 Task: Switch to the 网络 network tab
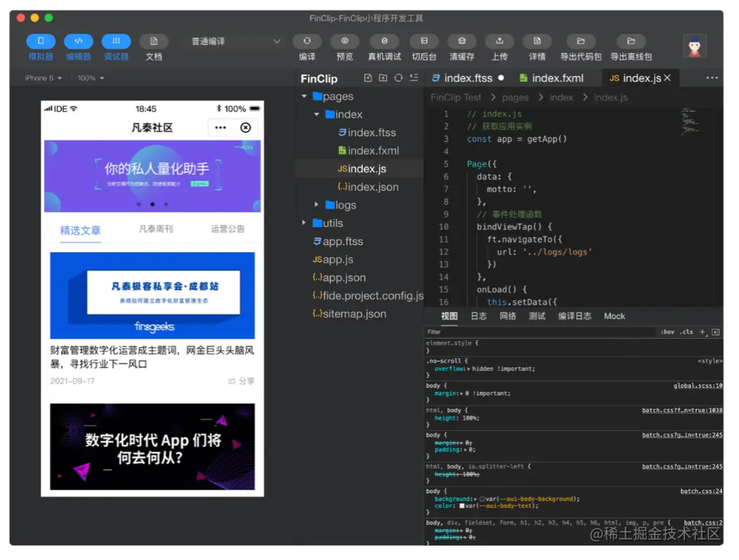508,316
